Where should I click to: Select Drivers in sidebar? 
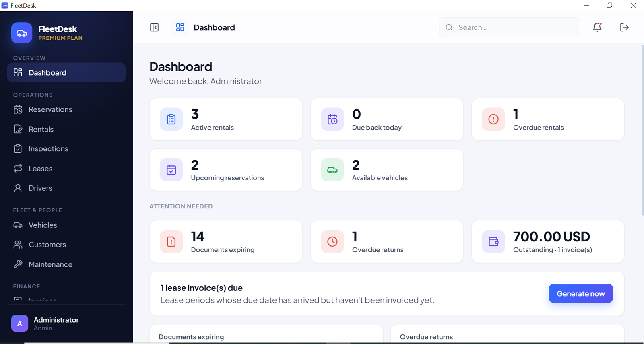pos(66,188)
